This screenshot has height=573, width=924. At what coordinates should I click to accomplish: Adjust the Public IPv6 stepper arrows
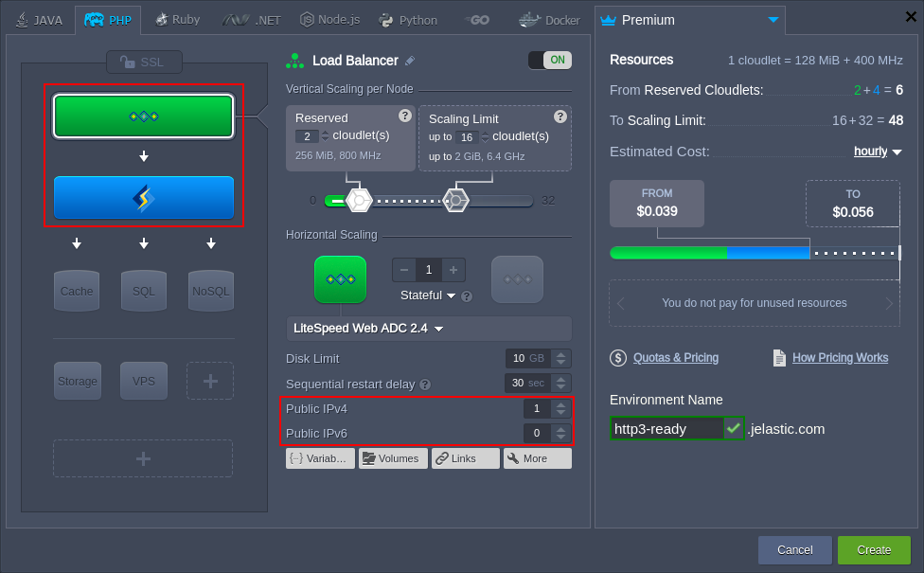(x=561, y=433)
